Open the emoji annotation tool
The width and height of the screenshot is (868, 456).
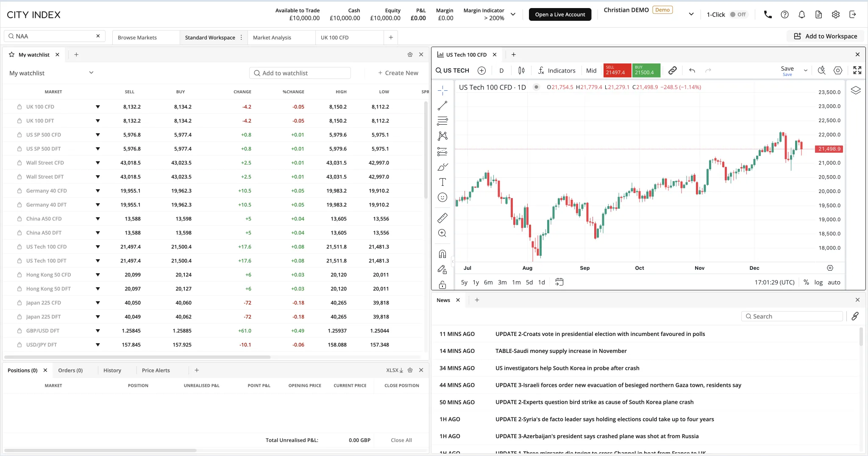tap(443, 197)
